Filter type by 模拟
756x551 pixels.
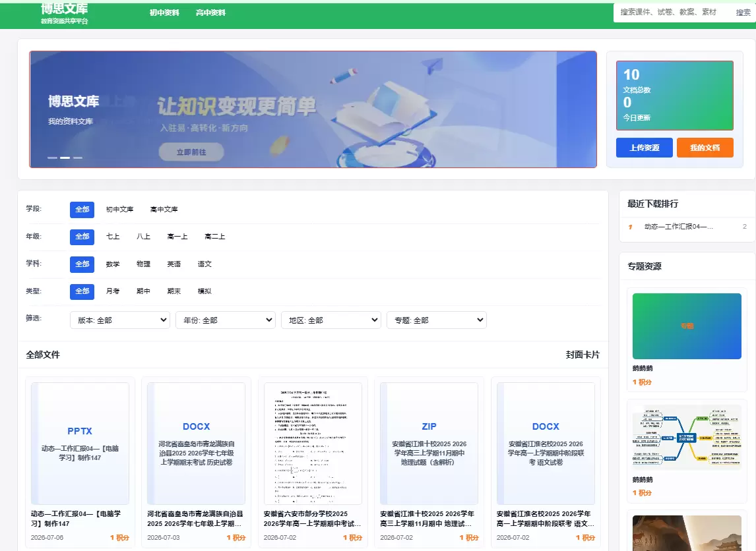[205, 291]
